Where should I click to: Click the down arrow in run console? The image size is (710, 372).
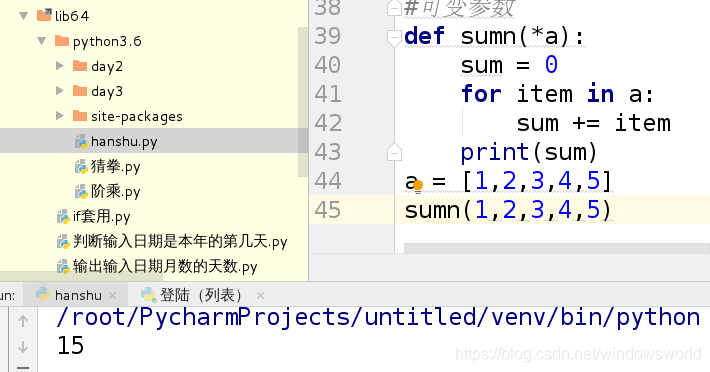point(23,347)
